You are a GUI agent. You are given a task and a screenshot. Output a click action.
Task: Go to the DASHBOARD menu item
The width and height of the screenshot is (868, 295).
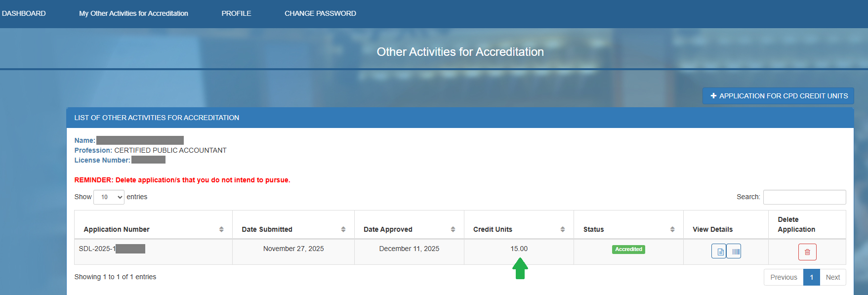click(x=24, y=13)
